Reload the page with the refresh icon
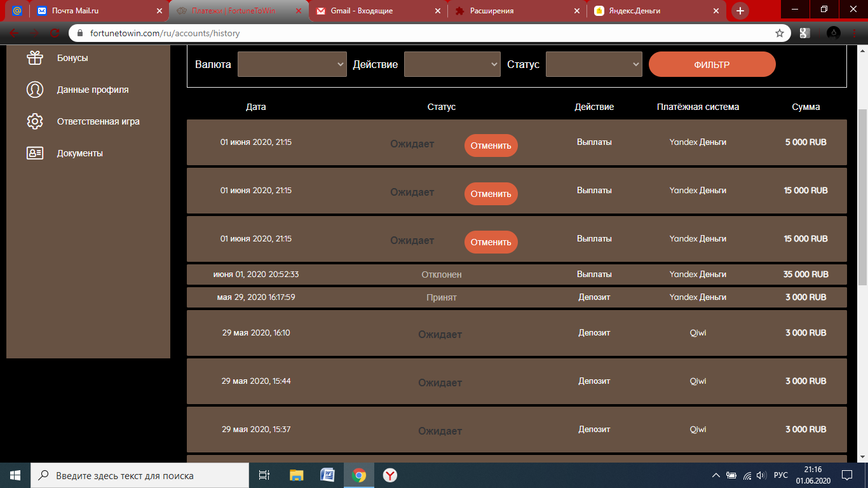Image resolution: width=868 pixels, height=488 pixels. click(x=55, y=33)
